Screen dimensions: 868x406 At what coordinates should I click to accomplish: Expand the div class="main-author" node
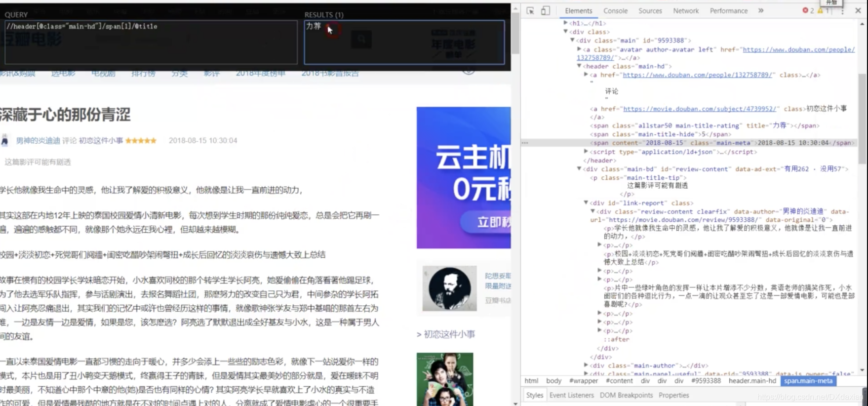pos(586,365)
